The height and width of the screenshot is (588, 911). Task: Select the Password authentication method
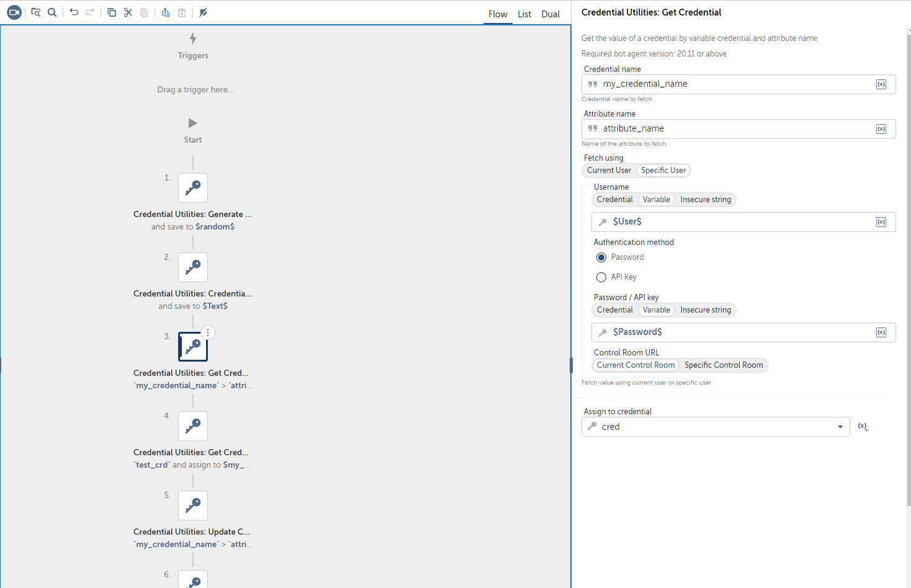601,257
